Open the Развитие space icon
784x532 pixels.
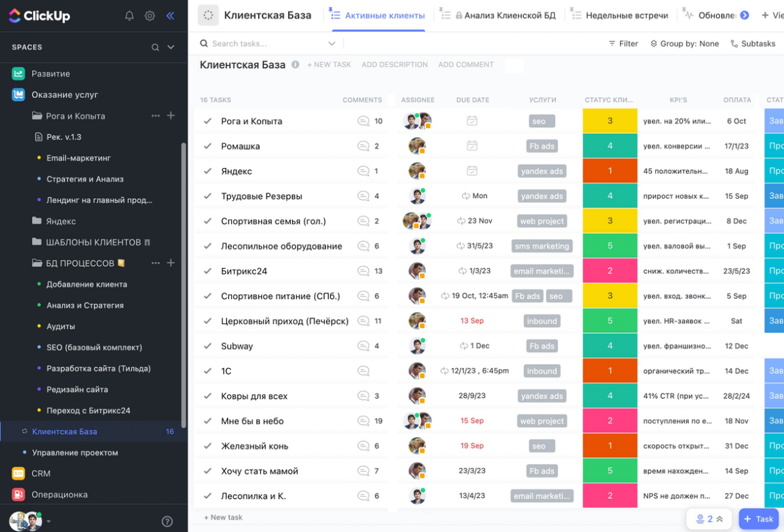(x=19, y=73)
